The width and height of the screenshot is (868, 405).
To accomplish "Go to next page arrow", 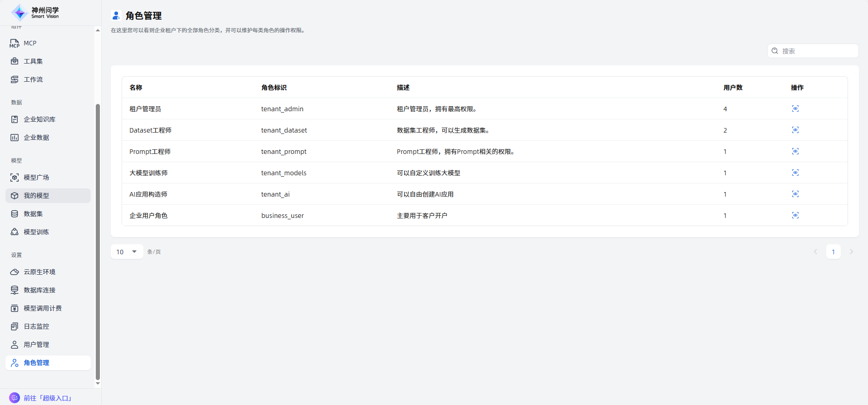I will coord(851,252).
